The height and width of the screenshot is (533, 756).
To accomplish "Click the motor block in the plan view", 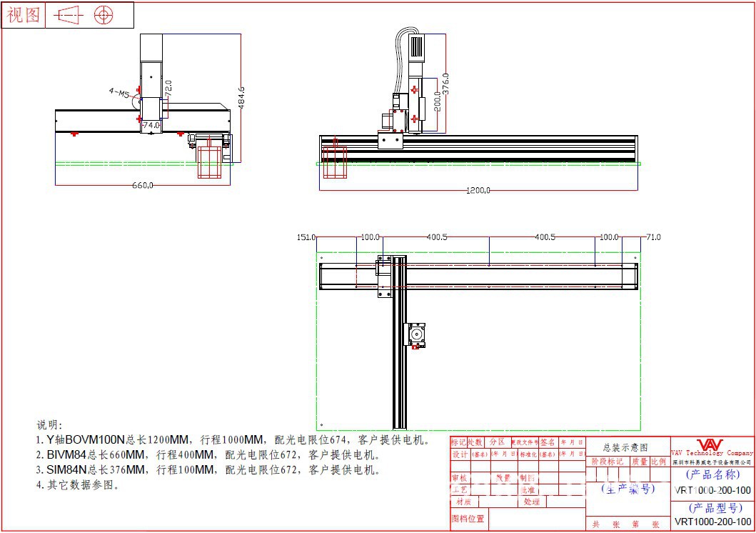I will (x=415, y=335).
